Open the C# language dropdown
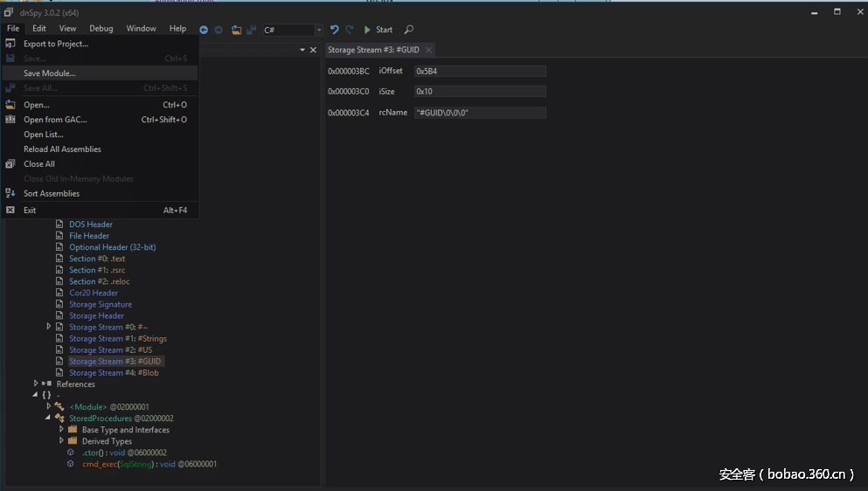The width and height of the screenshot is (868, 491). coord(318,30)
